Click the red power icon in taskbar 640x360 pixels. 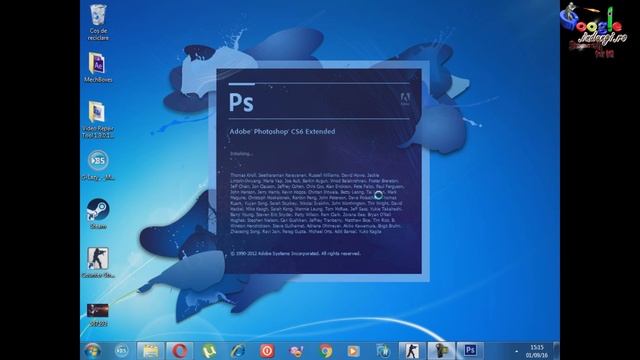267,351
